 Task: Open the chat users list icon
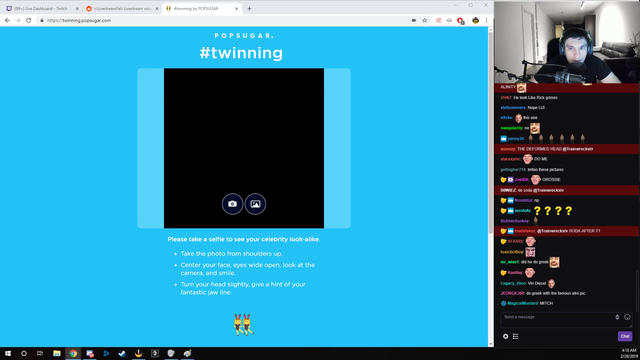[516, 336]
